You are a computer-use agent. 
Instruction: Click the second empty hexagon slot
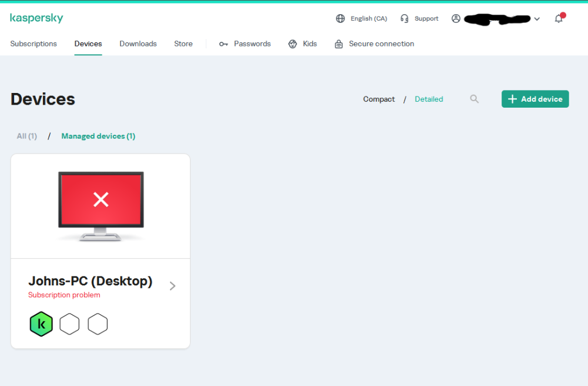pyautogui.click(x=98, y=324)
